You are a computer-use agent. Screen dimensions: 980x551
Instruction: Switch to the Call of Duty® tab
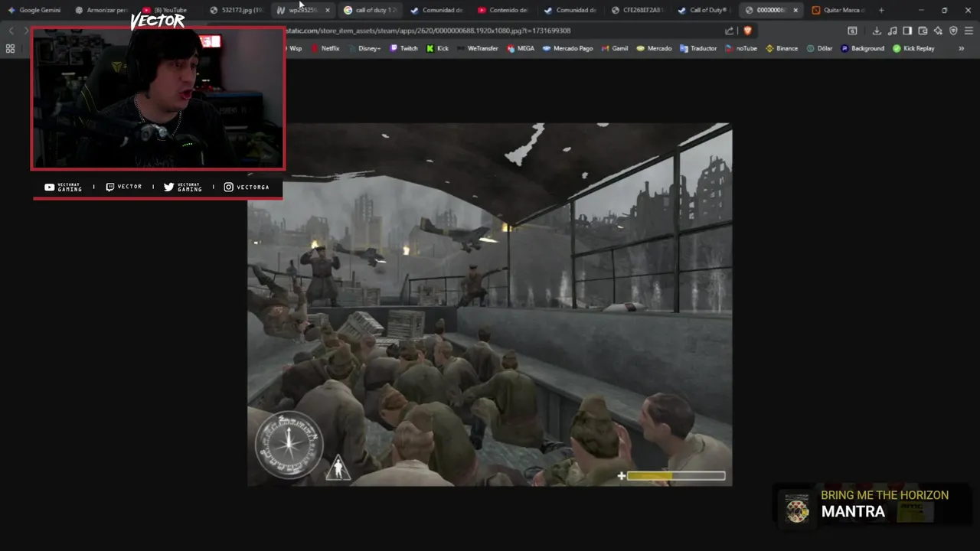pos(705,10)
